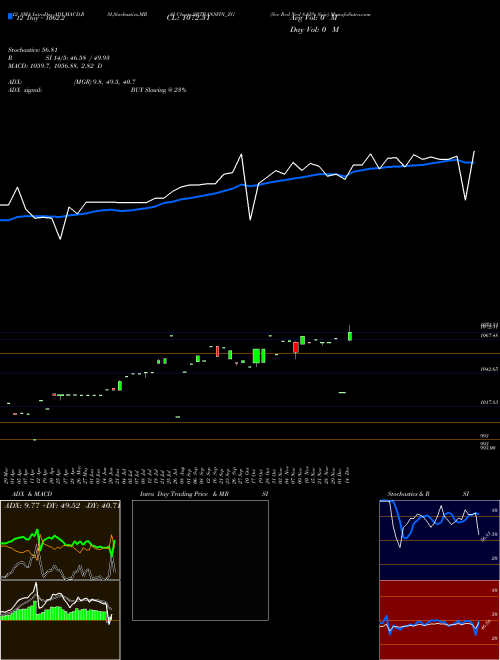
Task: Click the empty intraday trading price chart box
Action: (200, 560)
